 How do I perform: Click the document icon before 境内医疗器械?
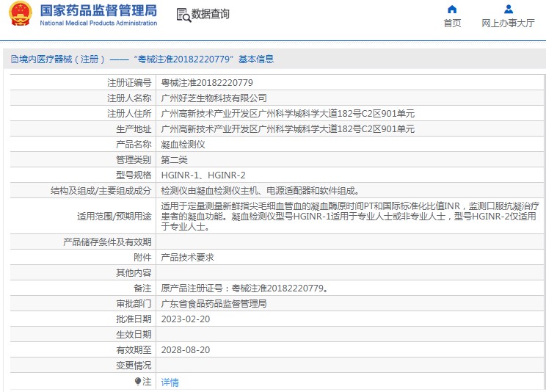tap(14, 59)
